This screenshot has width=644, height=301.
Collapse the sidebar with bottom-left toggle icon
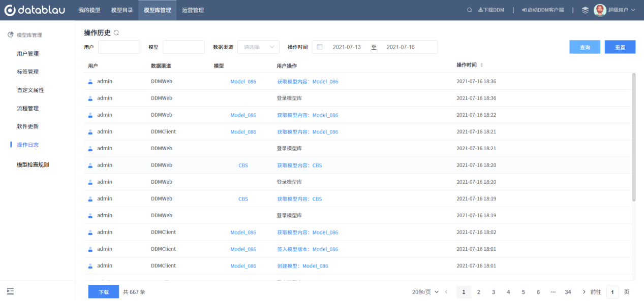tap(10, 291)
